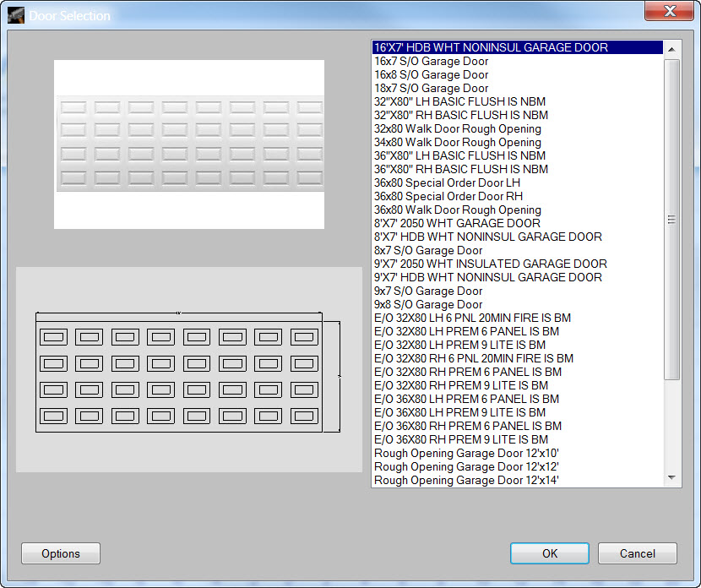Select 36x80 Special Order Door LH
This screenshot has height=588, width=701.
(518, 182)
